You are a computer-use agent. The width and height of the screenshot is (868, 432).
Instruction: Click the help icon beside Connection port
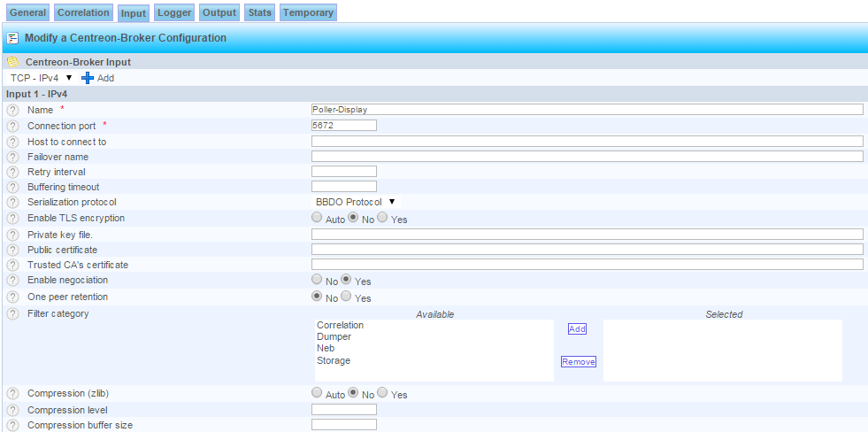(12, 126)
